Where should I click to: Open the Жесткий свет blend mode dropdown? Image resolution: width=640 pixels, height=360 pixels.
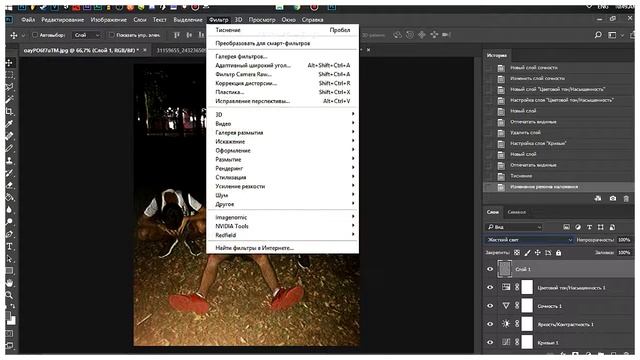coord(529,240)
